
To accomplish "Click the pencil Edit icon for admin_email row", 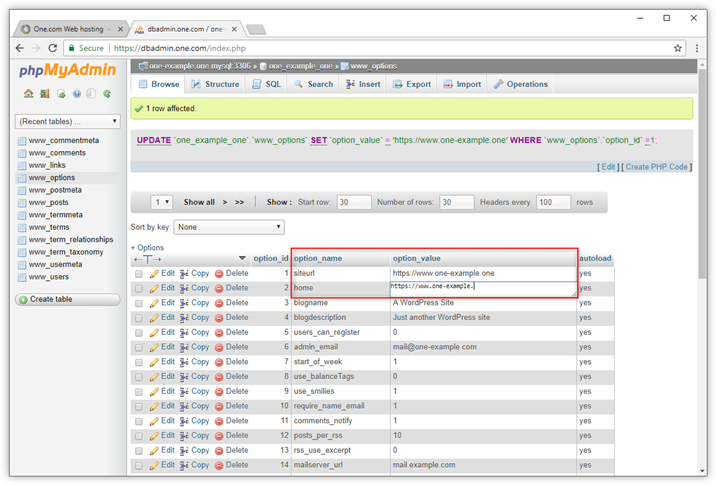I will [154, 347].
